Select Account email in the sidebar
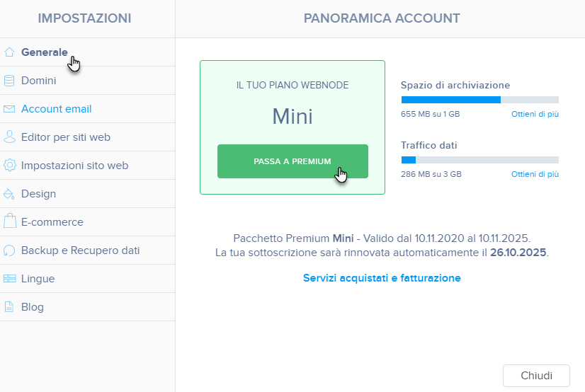Image resolution: width=585 pixels, height=392 pixels. [x=87, y=109]
